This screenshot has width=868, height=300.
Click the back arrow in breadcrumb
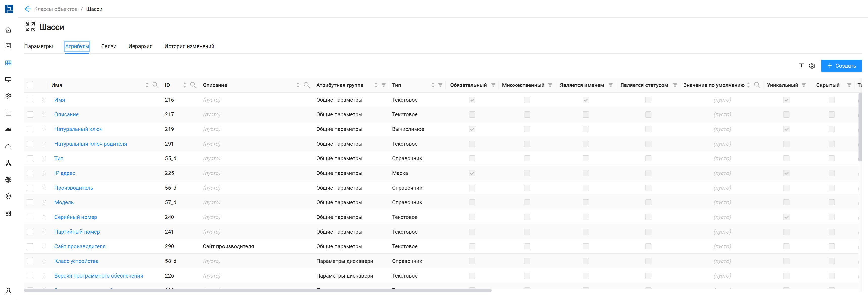coord(28,9)
